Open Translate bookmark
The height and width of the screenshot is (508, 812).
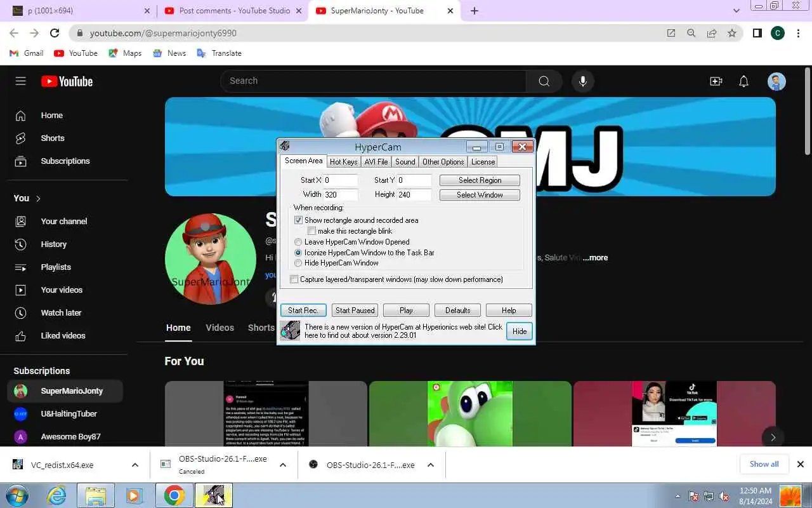(x=219, y=53)
